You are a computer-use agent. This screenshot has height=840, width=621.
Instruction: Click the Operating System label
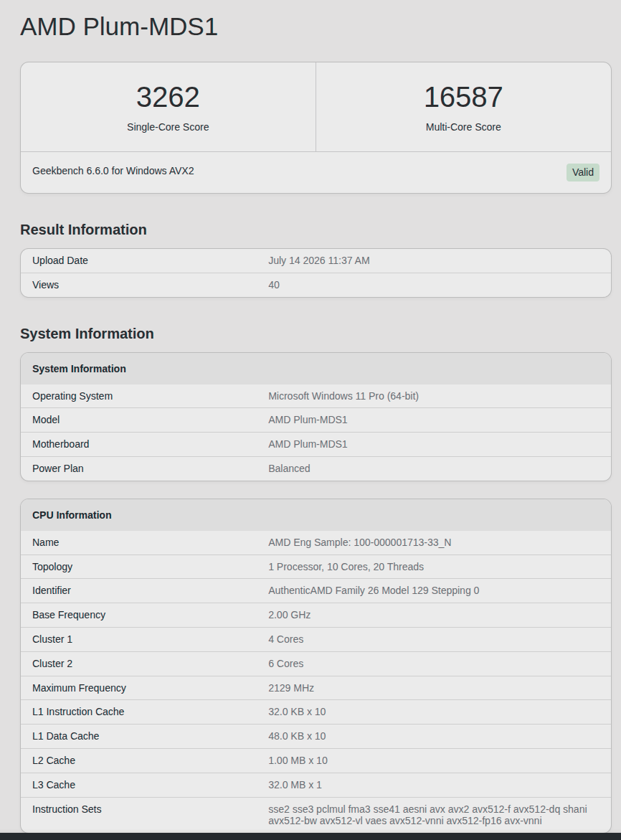72,396
